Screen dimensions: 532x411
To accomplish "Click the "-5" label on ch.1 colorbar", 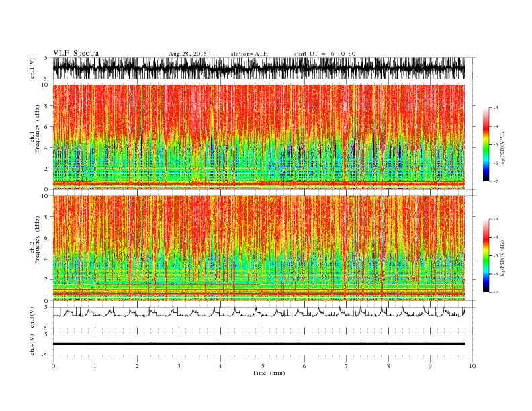I will tap(496, 144).
